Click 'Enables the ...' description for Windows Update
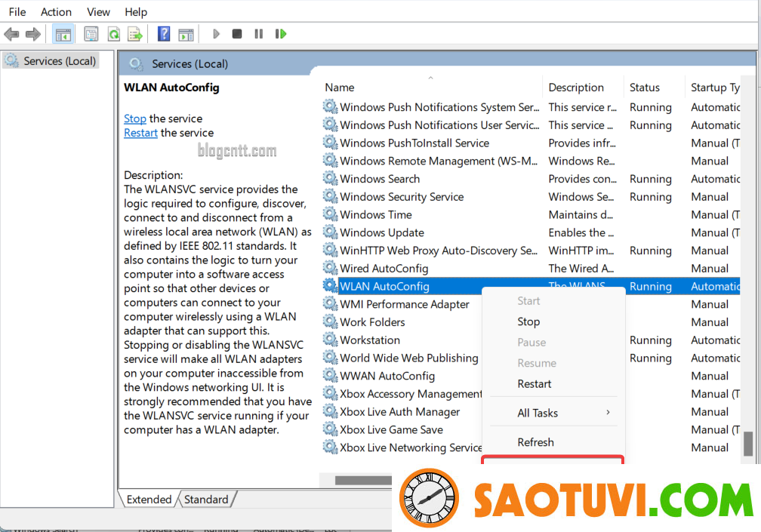Screen dimensions: 761x532 pyautogui.click(x=581, y=232)
